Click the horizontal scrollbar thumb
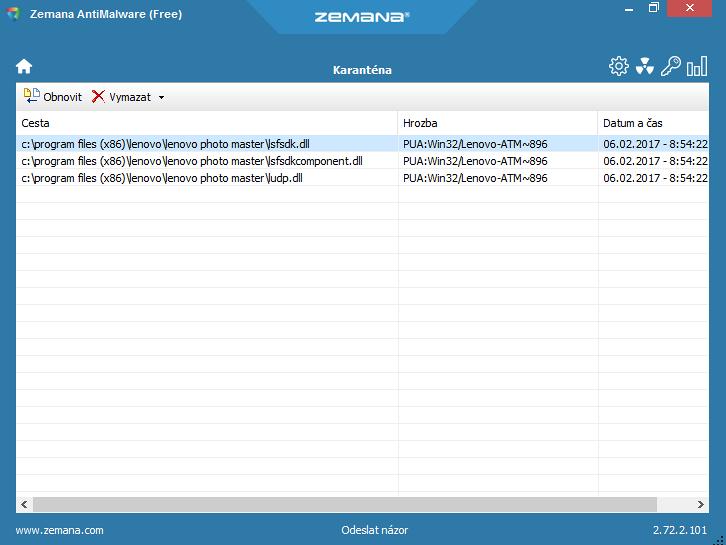The width and height of the screenshot is (726, 545). point(345,504)
